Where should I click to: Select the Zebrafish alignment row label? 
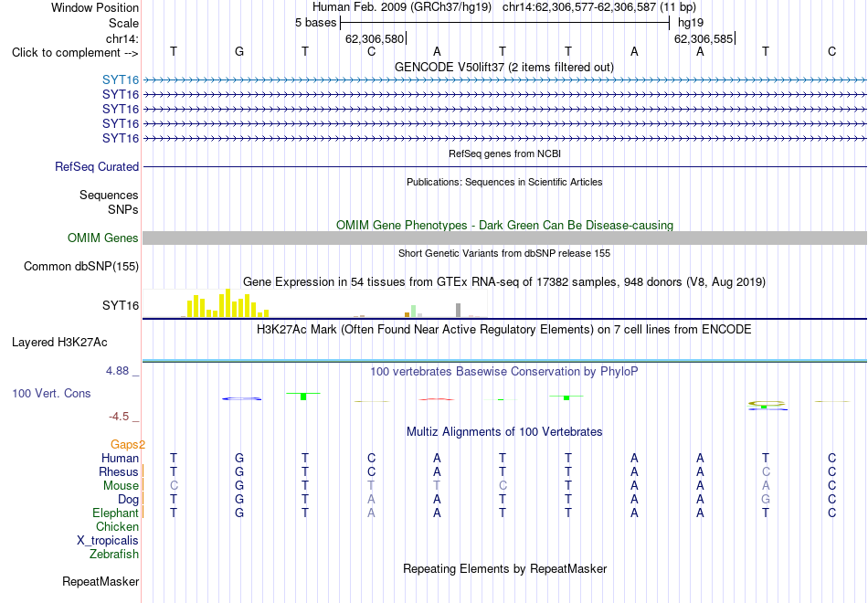coord(114,555)
